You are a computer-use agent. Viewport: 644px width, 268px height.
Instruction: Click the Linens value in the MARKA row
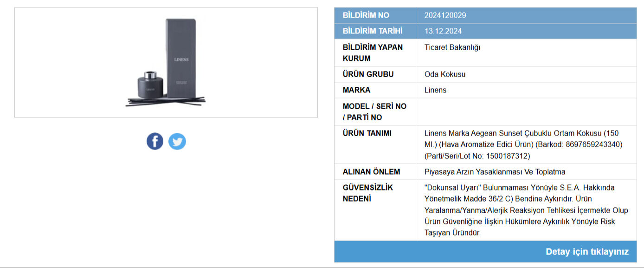point(435,90)
